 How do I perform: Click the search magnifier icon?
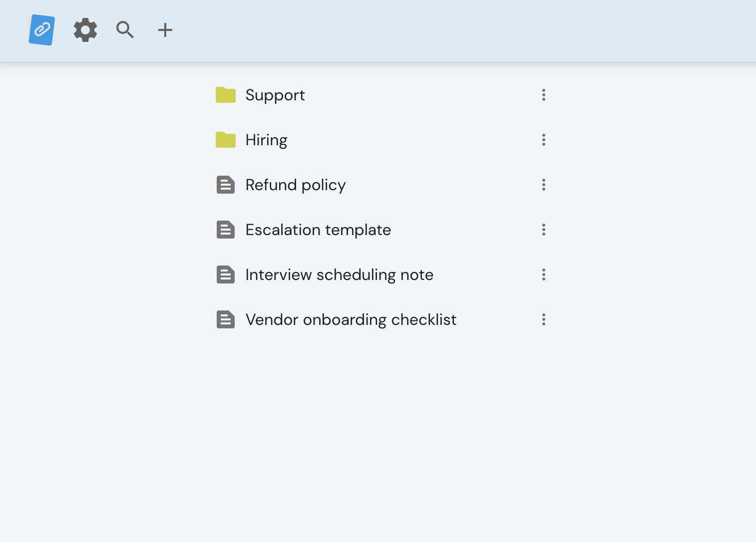click(125, 30)
